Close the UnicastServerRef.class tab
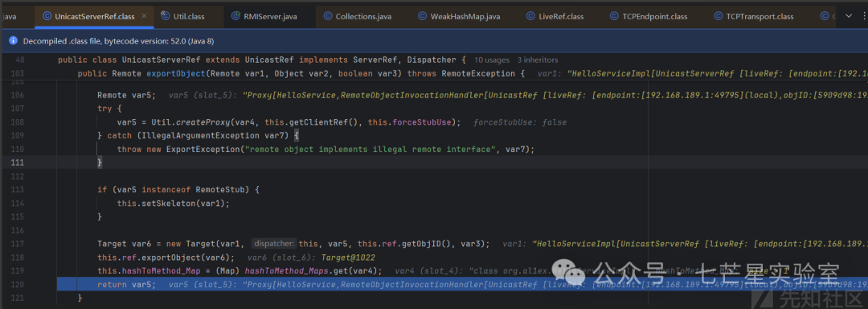 point(145,17)
